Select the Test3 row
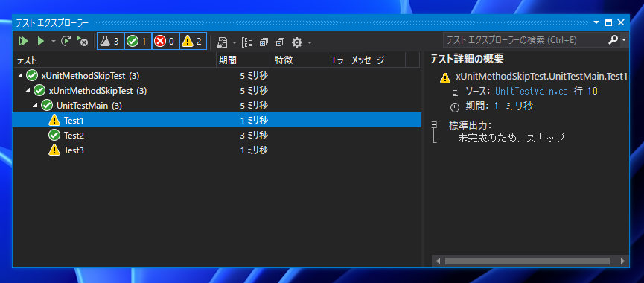The width and height of the screenshot is (644, 283). click(217, 150)
